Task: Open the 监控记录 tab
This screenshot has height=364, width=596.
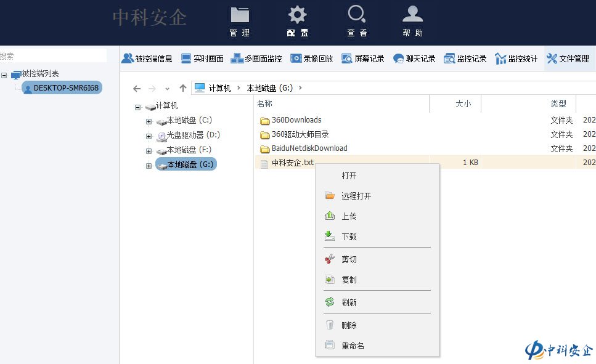Action: coord(465,59)
